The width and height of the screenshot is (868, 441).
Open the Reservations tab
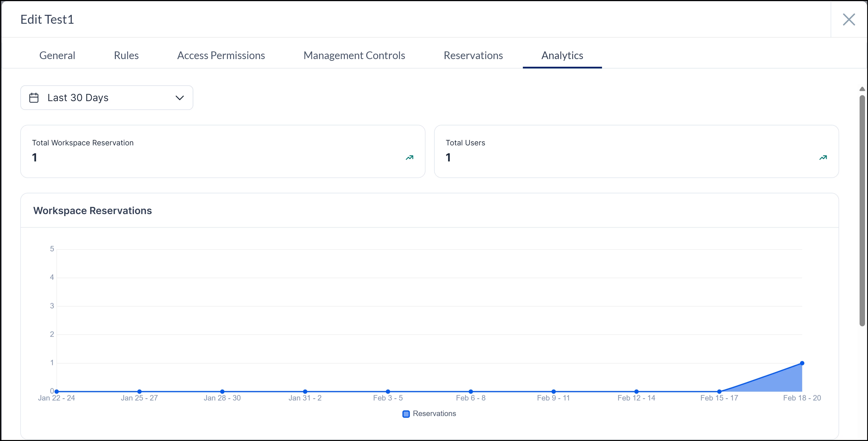click(x=473, y=55)
